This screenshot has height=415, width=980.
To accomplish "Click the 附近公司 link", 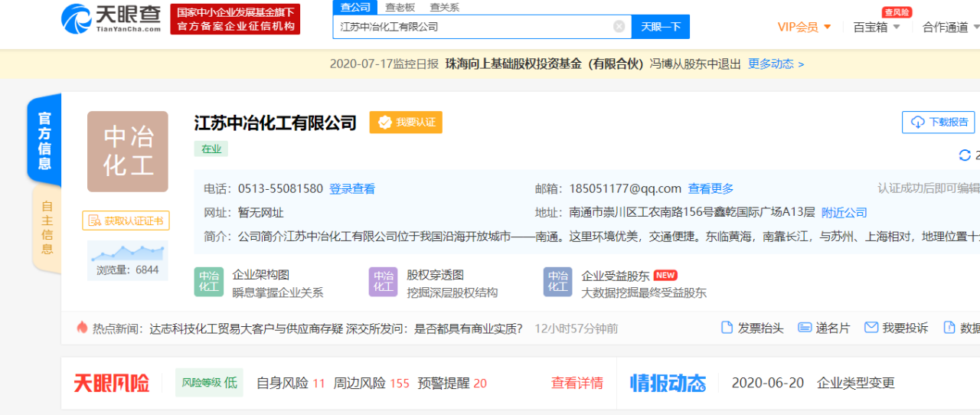I will (844, 213).
